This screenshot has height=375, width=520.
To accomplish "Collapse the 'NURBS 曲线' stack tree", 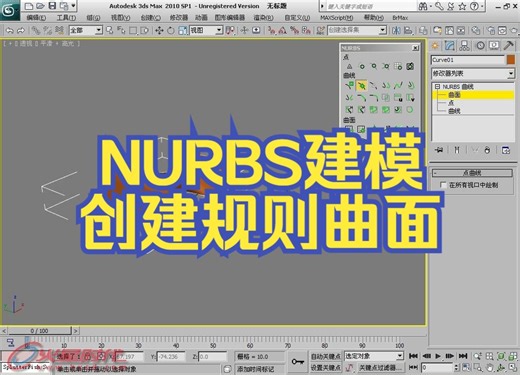I will tap(437, 87).
